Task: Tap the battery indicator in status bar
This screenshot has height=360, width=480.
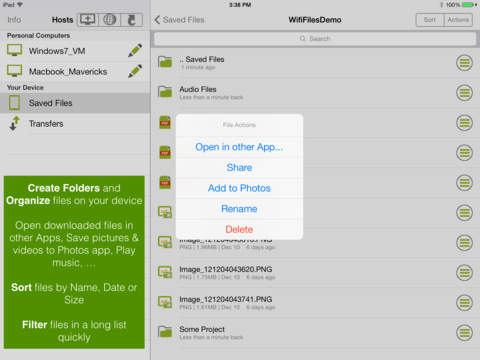Action: tap(469, 5)
